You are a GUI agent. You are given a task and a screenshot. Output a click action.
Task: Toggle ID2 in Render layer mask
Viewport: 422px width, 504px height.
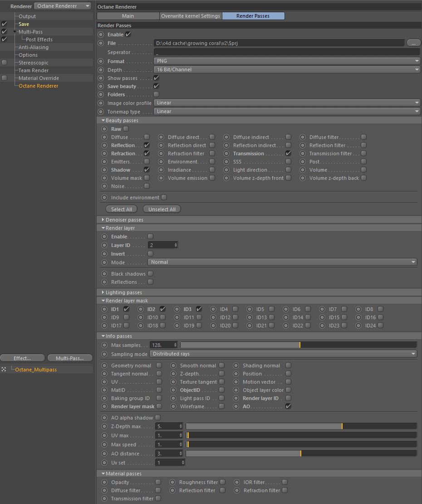point(162,309)
